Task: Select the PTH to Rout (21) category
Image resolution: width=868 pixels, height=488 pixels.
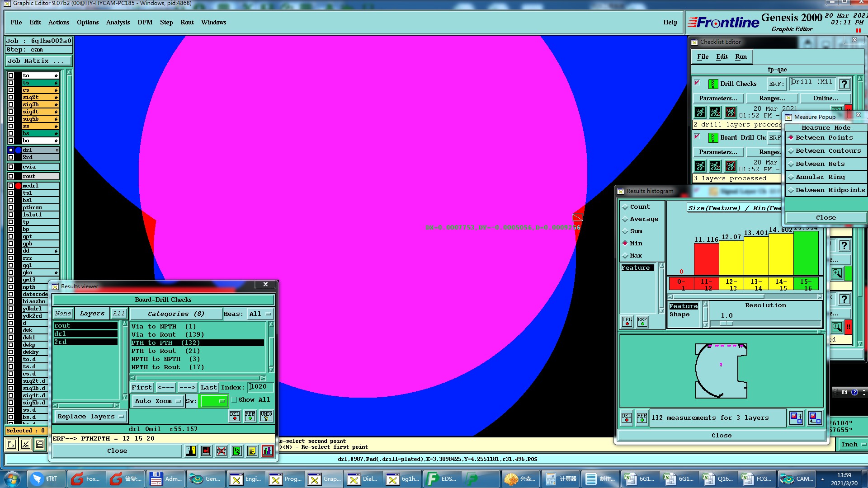Action: click(197, 351)
